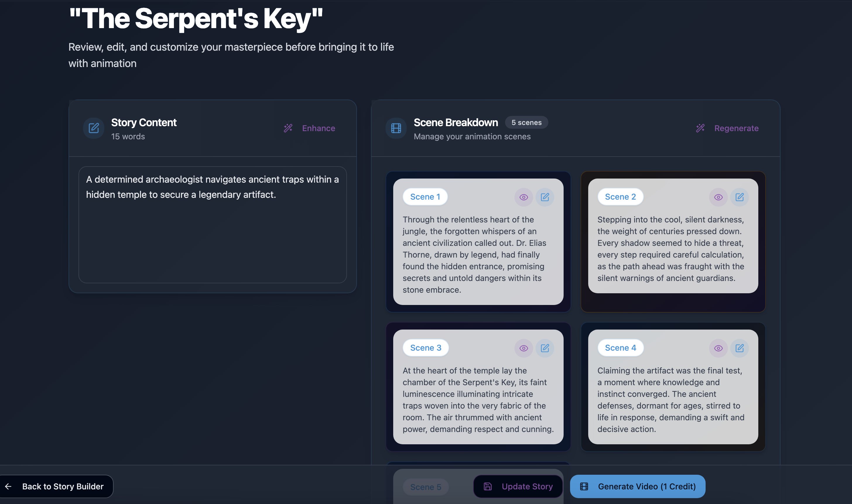Edit Scene 4 using its pencil icon

tap(739, 348)
